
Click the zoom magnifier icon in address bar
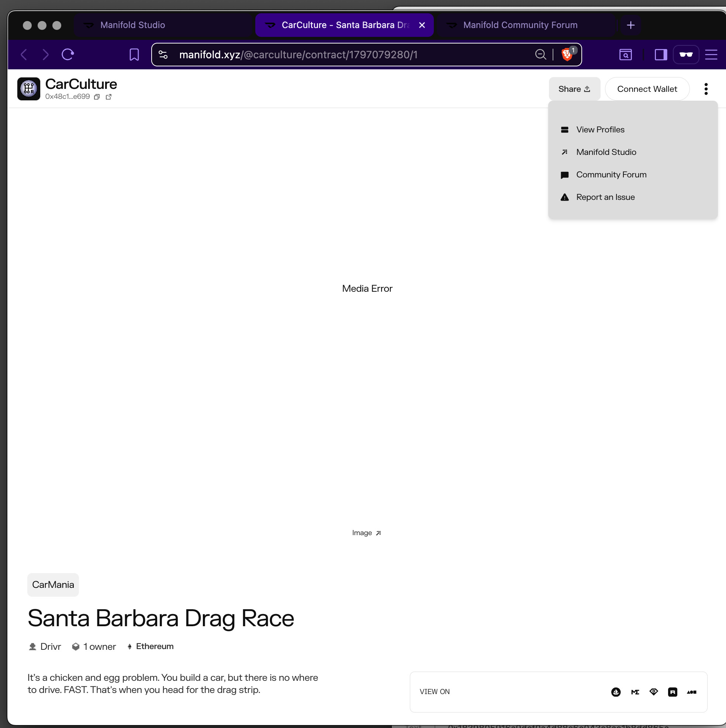tap(540, 55)
